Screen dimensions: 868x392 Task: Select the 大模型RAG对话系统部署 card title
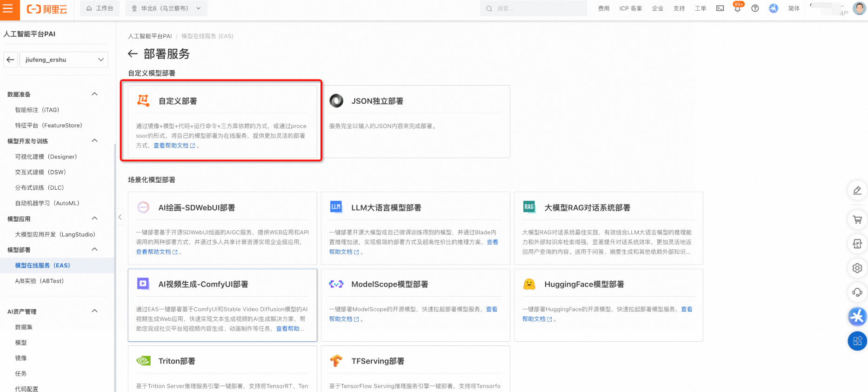tap(588, 207)
